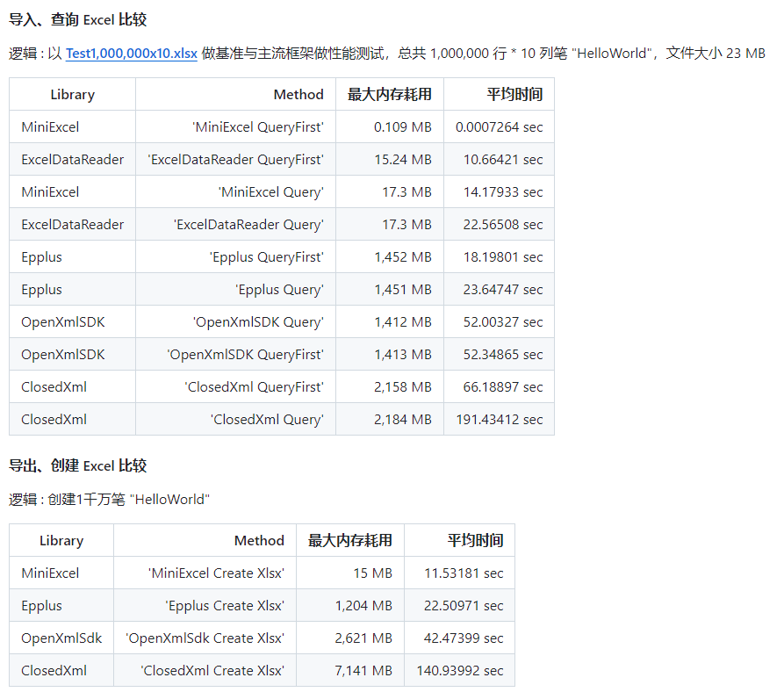Click the 7,141 MB memory cell

tap(363, 671)
